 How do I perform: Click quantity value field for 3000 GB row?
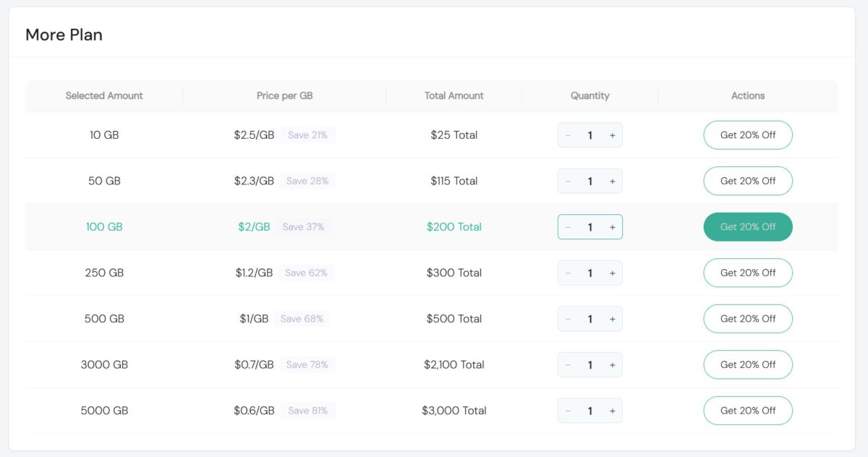coord(590,364)
